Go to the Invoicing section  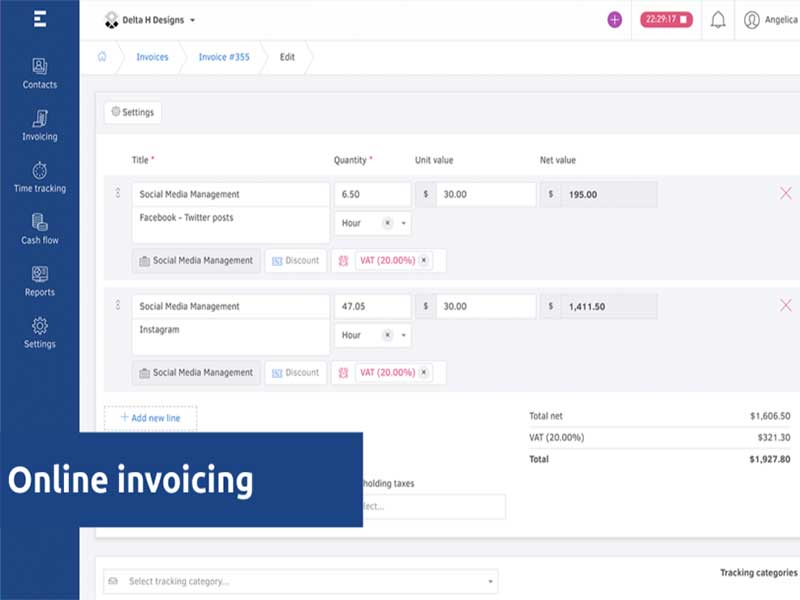click(40, 126)
